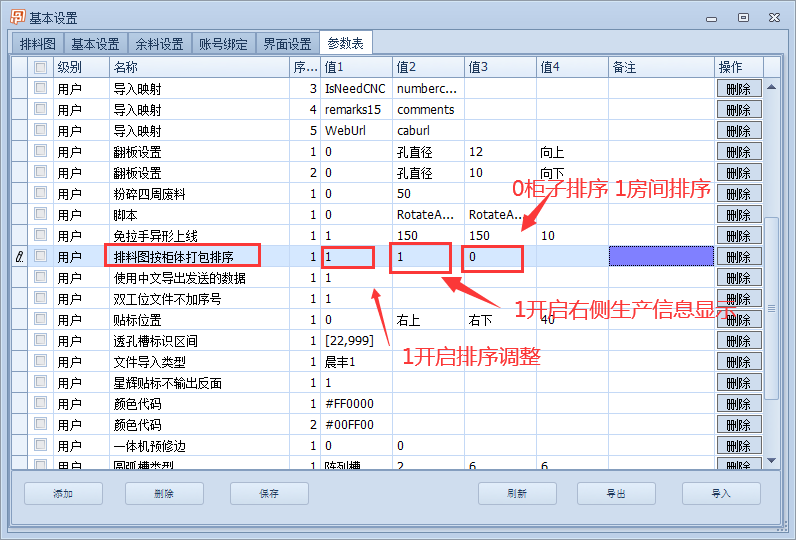Select the 账号绑定 tab
796x540 pixels.
tap(223, 44)
